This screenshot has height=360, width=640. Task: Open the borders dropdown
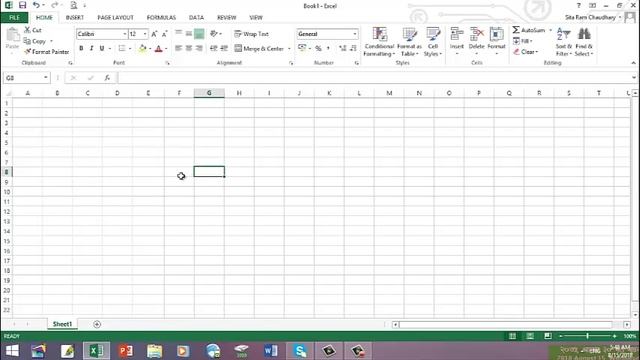point(130,49)
